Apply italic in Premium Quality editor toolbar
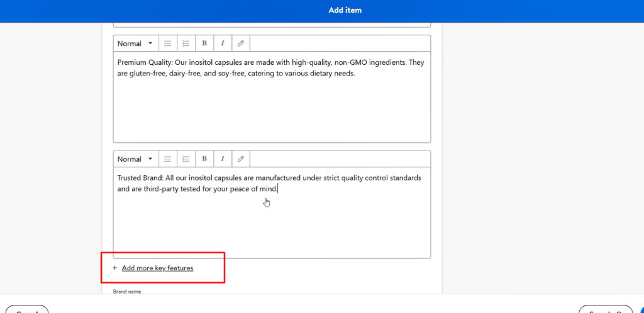This screenshot has height=313, width=644. (223, 43)
